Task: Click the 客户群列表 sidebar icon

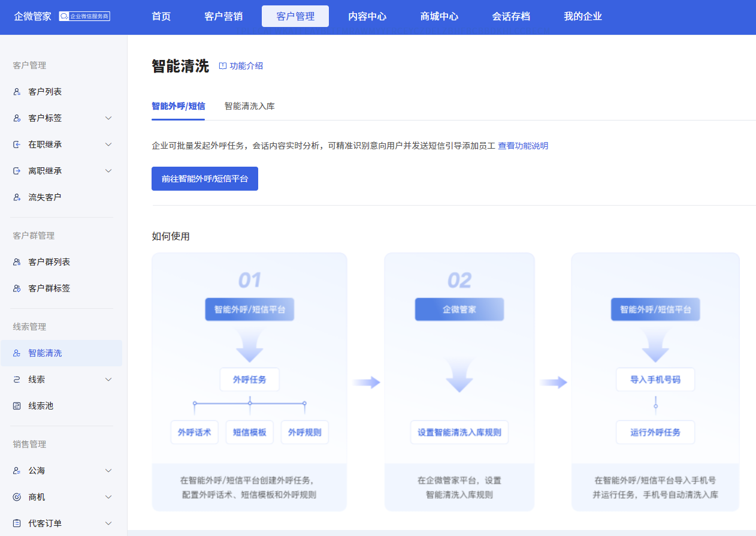Action: pyautogui.click(x=17, y=262)
